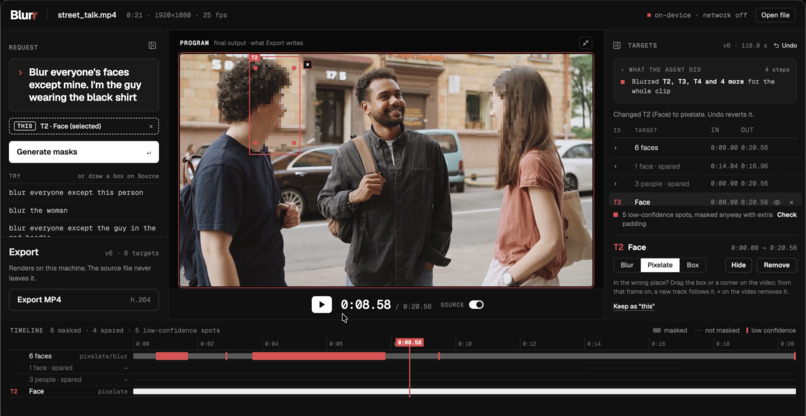This screenshot has width=806, height=416.
Task: Select the Blur mask style
Action: [x=627, y=265]
